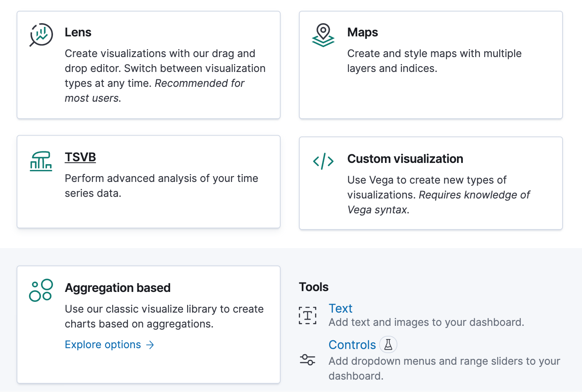The height and width of the screenshot is (392, 582).
Task: Open the Controls tool
Action: (x=352, y=344)
